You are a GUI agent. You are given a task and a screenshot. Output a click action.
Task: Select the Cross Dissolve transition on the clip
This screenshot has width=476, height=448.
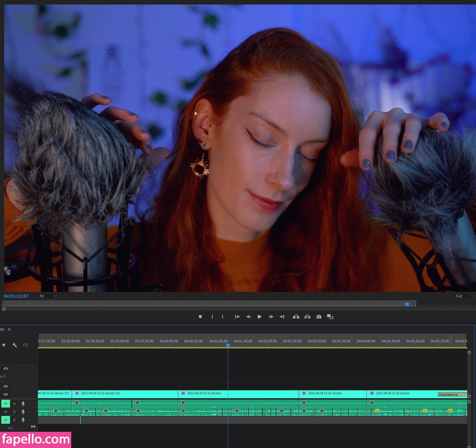tap(452, 395)
